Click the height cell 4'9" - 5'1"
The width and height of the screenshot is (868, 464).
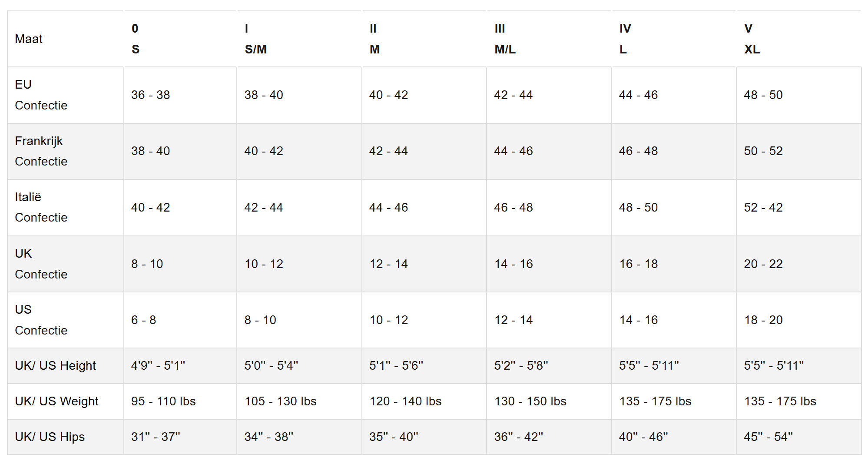point(158,365)
